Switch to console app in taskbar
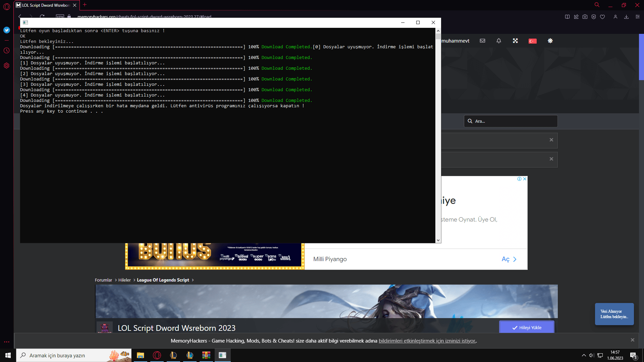 click(222, 355)
